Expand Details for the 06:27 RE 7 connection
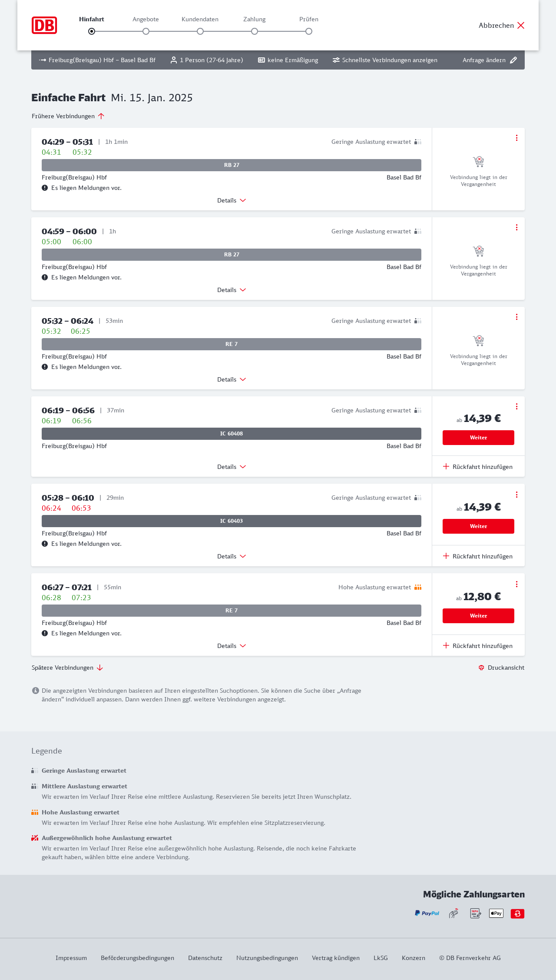Viewport: 556px width, 980px height. click(x=232, y=646)
